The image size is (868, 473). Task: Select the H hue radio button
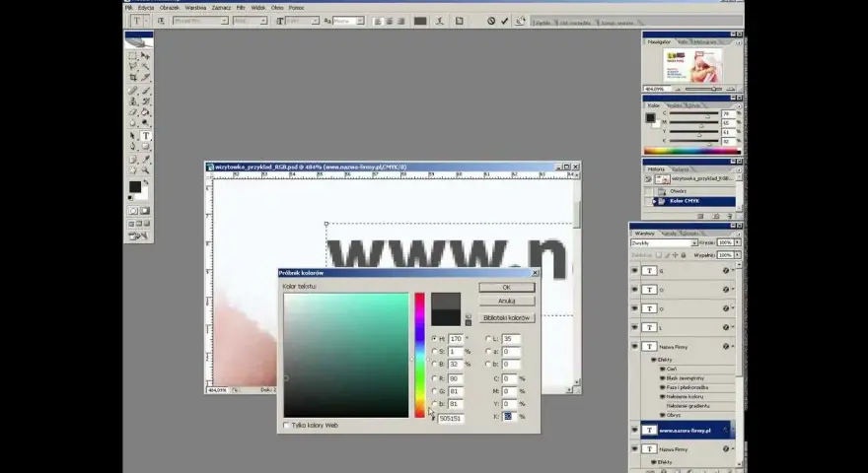coord(435,339)
